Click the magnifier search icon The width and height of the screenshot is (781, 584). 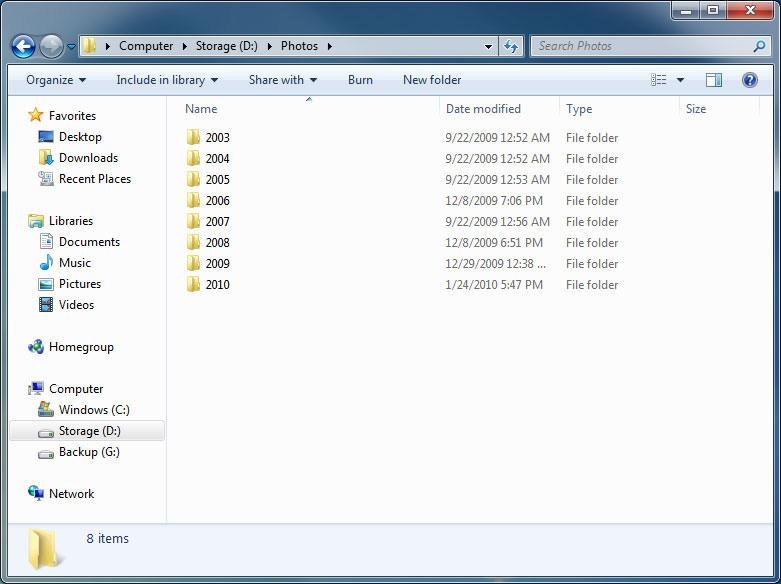760,46
